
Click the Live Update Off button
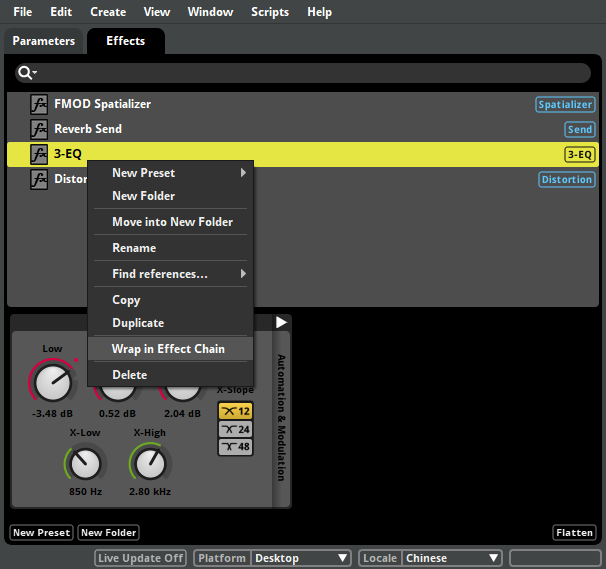[x=141, y=558]
